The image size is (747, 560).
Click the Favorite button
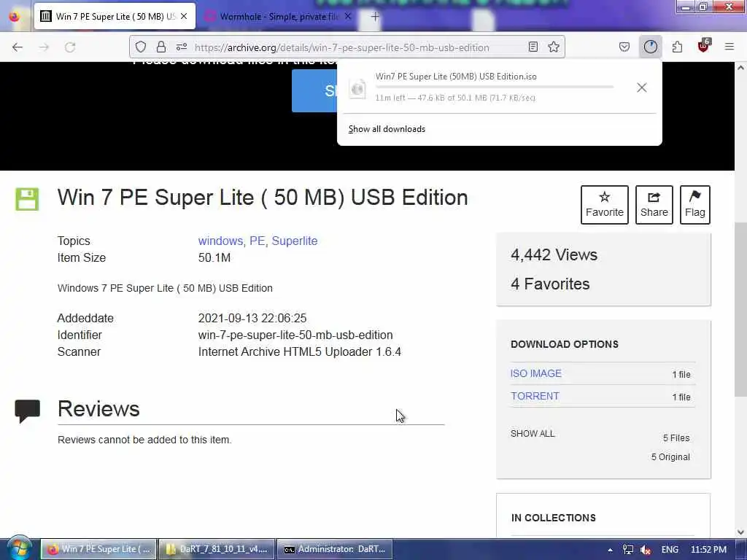pyautogui.click(x=604, y=205)
